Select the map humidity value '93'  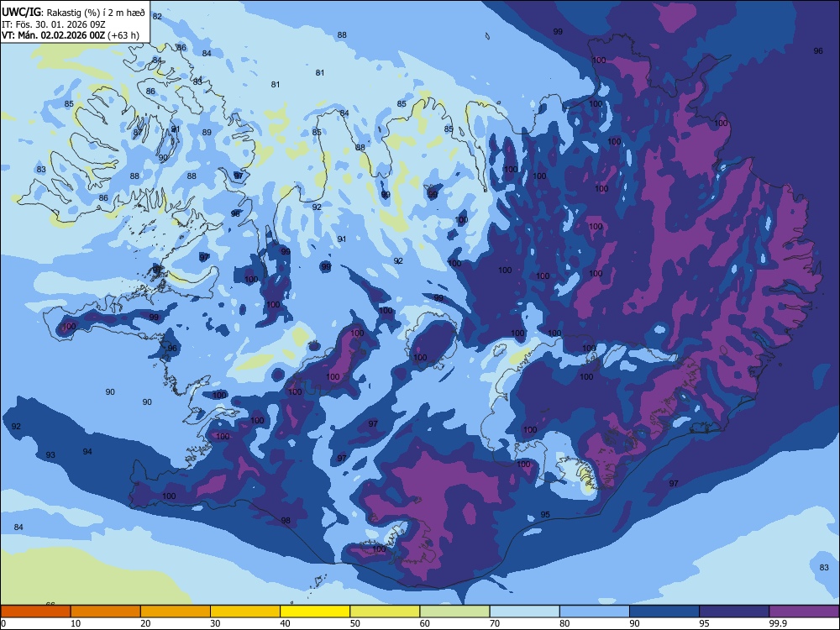pyautogui.click(x=50, y=454)
